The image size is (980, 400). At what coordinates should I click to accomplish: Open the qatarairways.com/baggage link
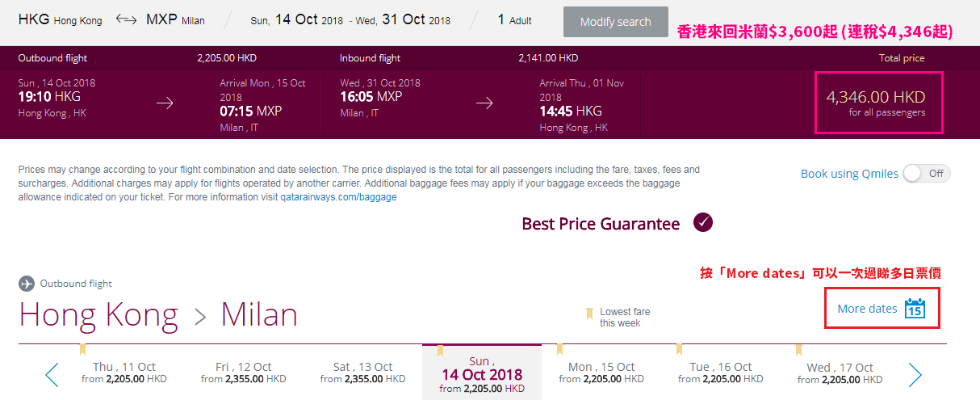click(339, 197)
